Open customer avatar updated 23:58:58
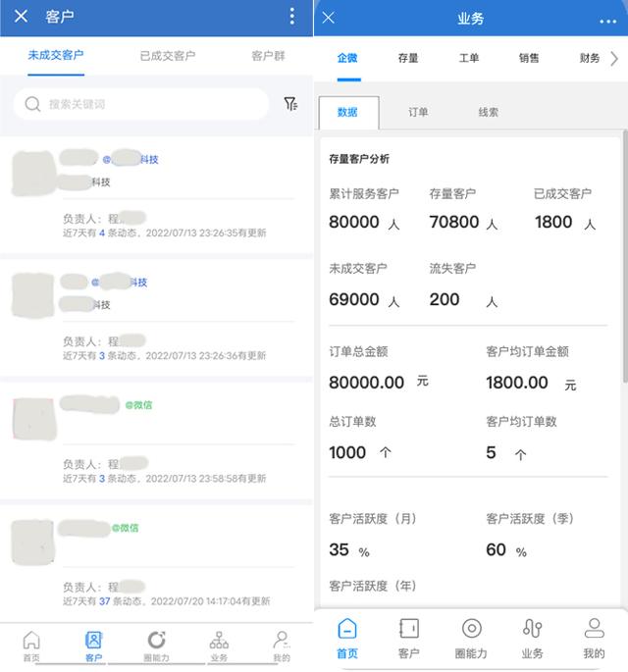This screenshot has height=672, width=628. tap(34, 419)
